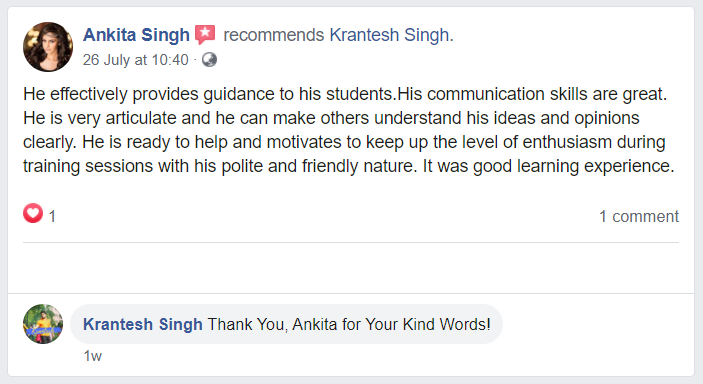Click the 1w comment timestamp
The width and height of the screenshot is (703, 384).
click(x=93, y=356)
